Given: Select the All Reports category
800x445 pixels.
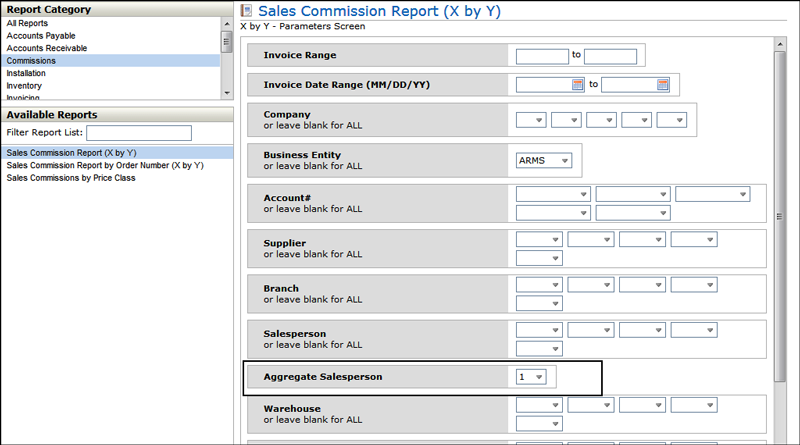Looking at the screenshot, I should coord(27,22).
